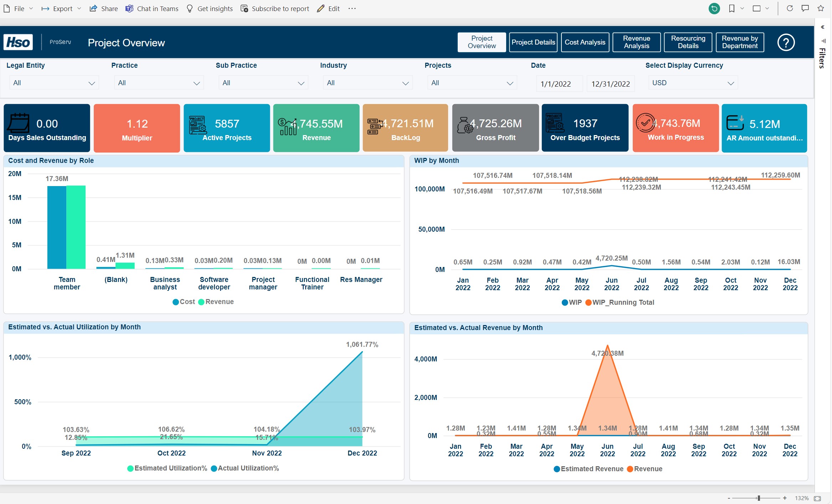Open Revenue by Department page button

click(x=740, y=42)
